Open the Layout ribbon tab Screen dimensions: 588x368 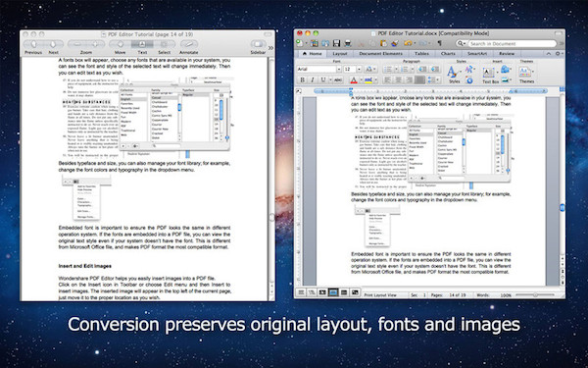(340, 54)
